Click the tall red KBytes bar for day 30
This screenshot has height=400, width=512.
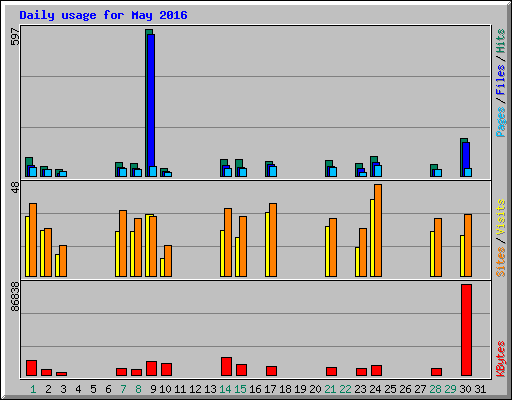tap(466, 330)
